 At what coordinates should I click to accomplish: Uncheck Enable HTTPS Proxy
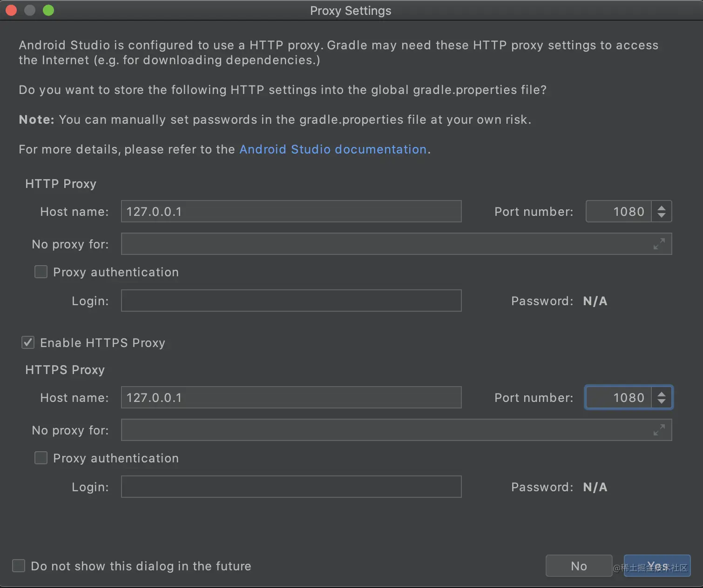tap(28, 343)
